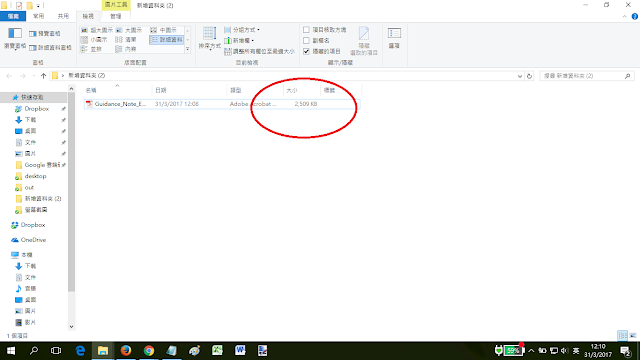The image size is (640, 360).
Task: Click the navigation pane scrollbar down arrow
Action: [71, 327]
